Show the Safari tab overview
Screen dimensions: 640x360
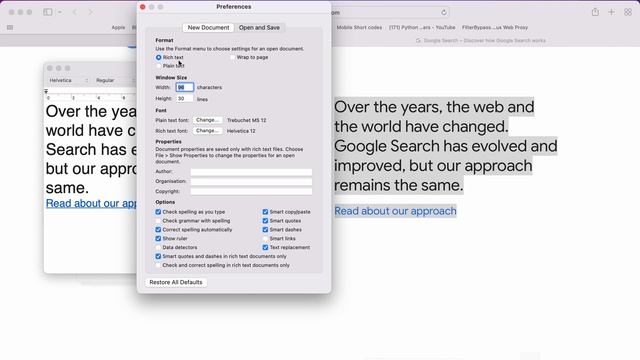coord(628,12)
